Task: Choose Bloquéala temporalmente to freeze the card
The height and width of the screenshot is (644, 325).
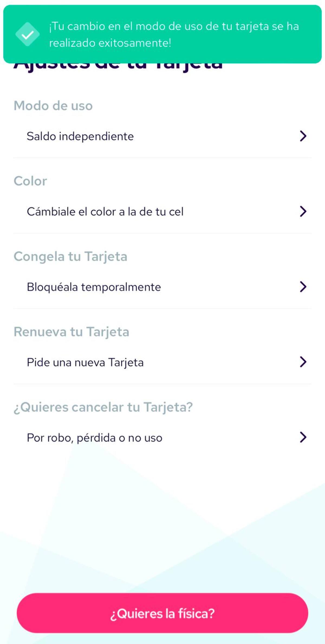Action: (x=94, y=287)
